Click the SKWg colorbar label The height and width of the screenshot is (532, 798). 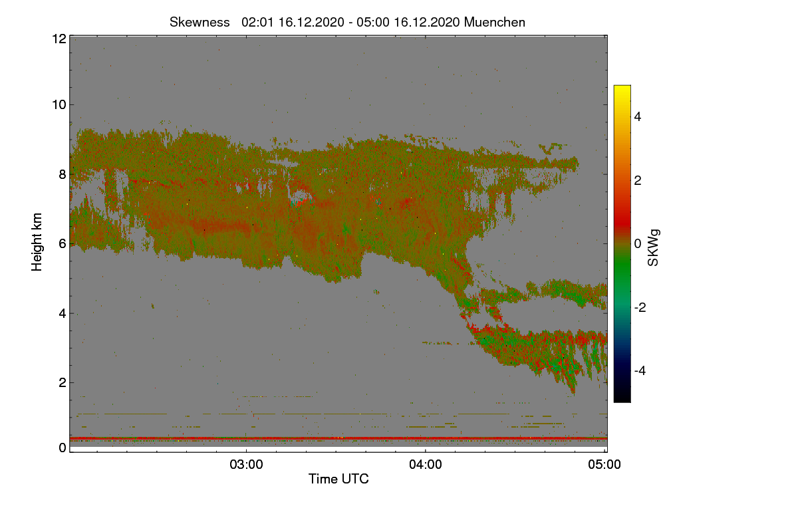[654, 248]
